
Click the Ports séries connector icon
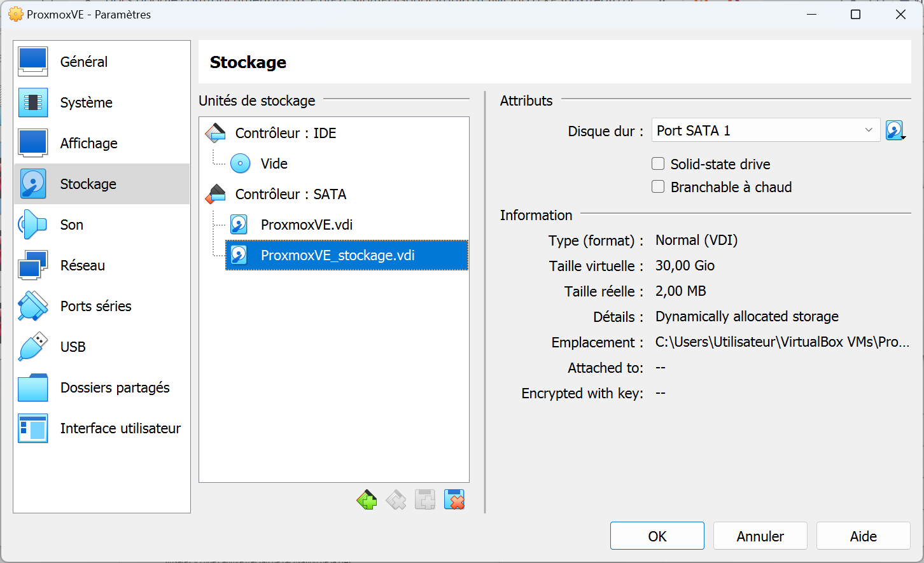pos(33,306)
